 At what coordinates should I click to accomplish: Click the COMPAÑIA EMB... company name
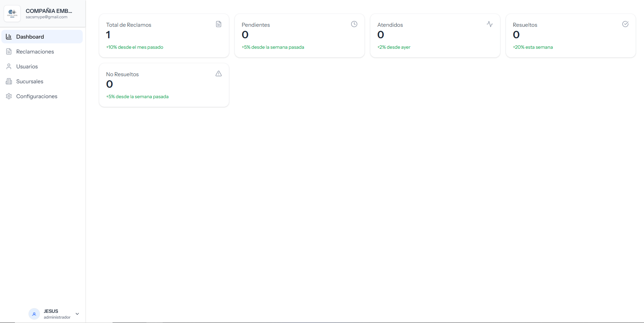49,11
